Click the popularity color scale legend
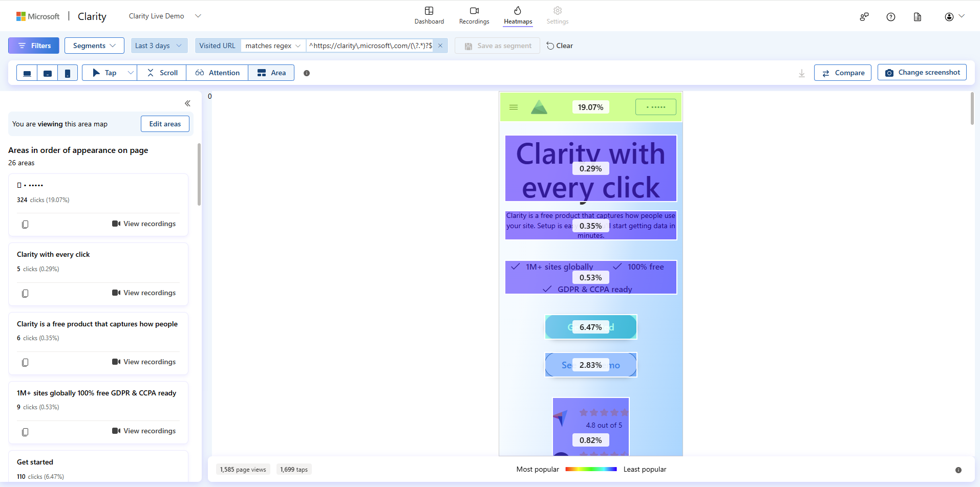Image resolution: width=980 pixels, height=487 pixels. coord(591,469)
